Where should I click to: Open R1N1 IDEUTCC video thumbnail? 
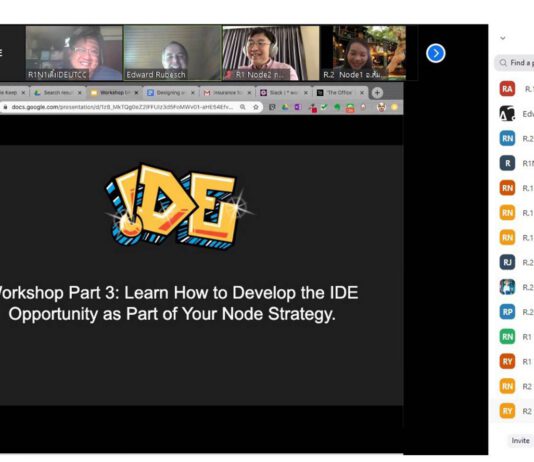tap(74, 53)
